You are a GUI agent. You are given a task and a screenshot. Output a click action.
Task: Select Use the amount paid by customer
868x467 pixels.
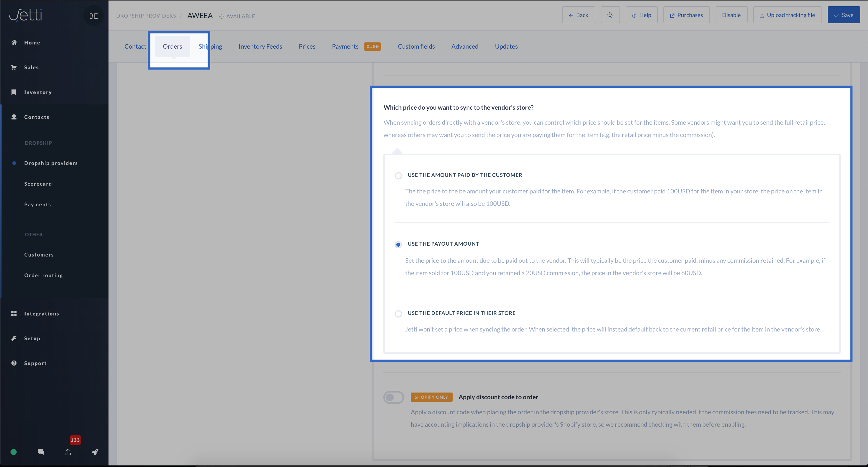(398, 176)
